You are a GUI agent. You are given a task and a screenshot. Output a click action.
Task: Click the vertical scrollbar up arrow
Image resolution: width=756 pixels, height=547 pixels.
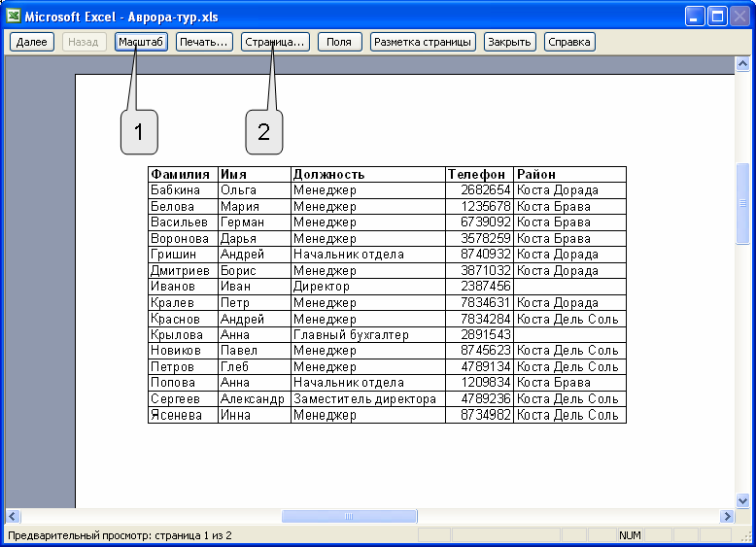point(742,63)
